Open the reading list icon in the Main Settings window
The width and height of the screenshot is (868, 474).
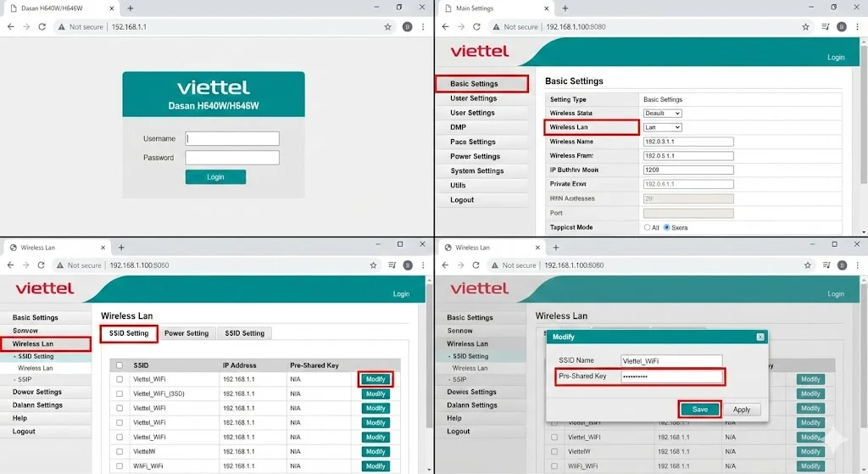(825, 26)
